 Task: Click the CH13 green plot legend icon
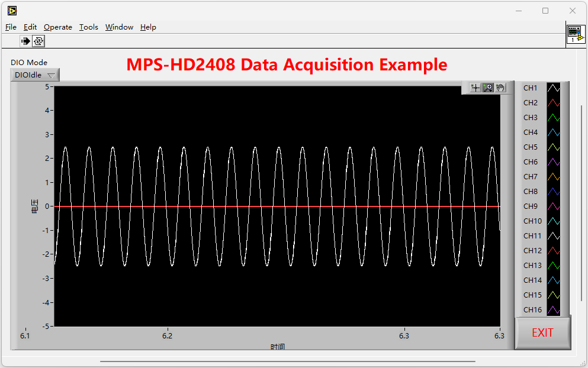(x=553, y=265)
